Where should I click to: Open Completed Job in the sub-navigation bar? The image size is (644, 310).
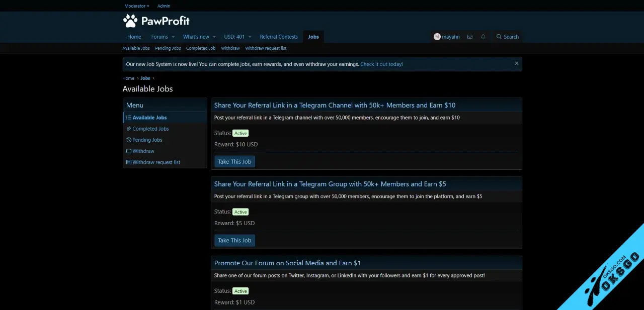pyautogui.click(x=201, y=48)
